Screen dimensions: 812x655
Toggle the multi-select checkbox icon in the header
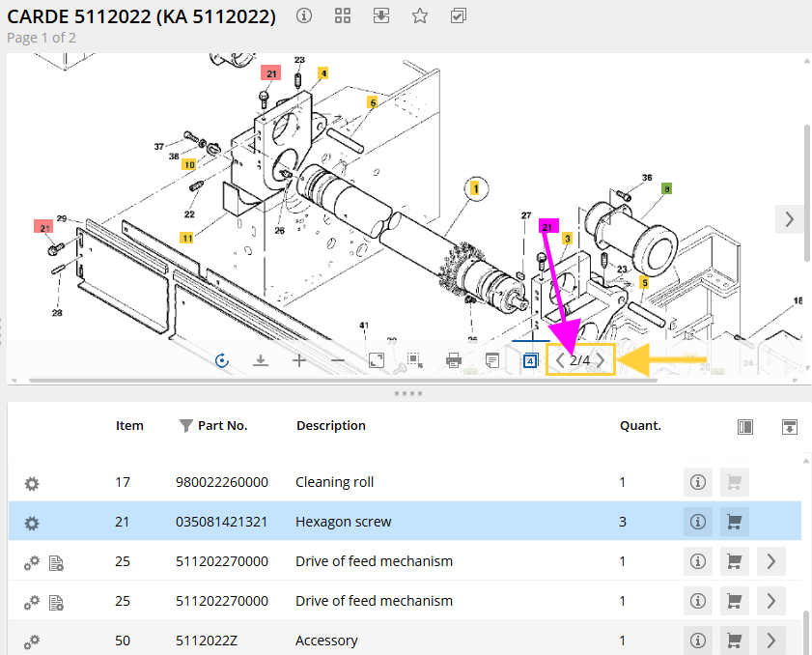(459, 15)
